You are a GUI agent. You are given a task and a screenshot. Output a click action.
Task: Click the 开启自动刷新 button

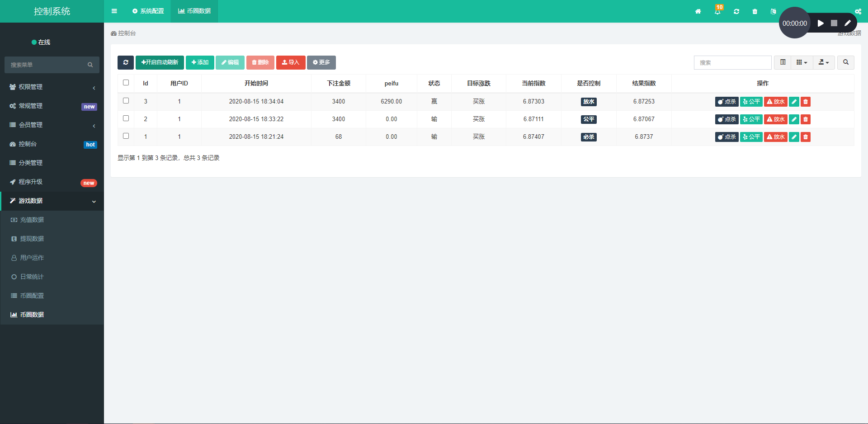(160, 62)
